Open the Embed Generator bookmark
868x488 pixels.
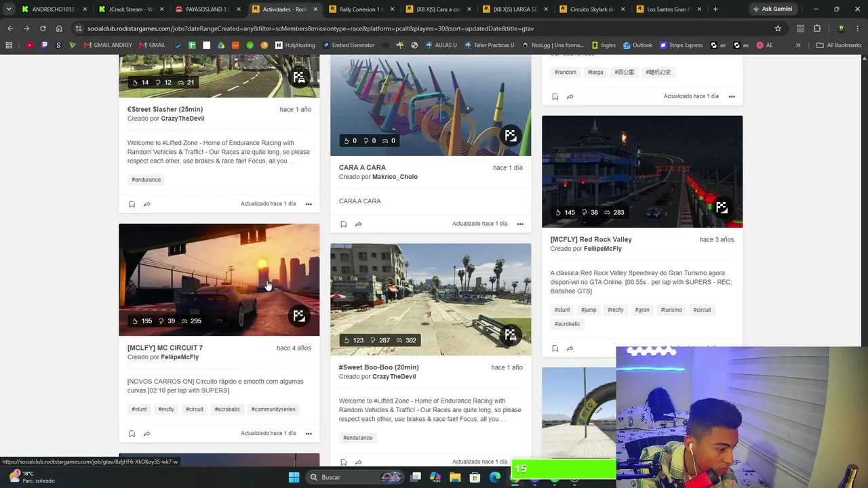[x=349, y=45]
